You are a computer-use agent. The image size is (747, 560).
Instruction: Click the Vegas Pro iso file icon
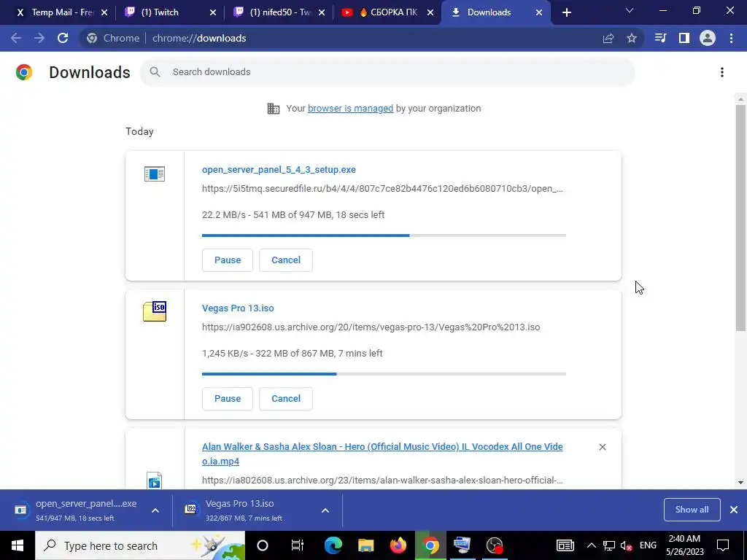tap(155, 311)
